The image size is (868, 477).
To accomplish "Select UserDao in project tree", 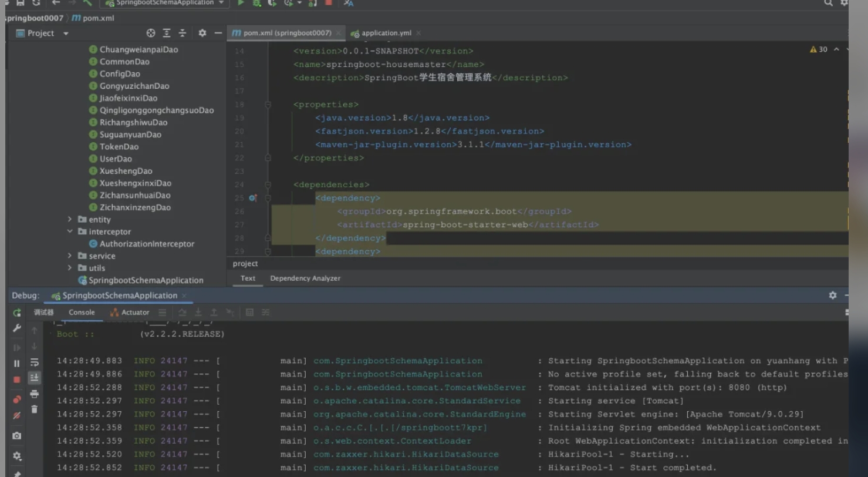I will (x=116, y=159).
